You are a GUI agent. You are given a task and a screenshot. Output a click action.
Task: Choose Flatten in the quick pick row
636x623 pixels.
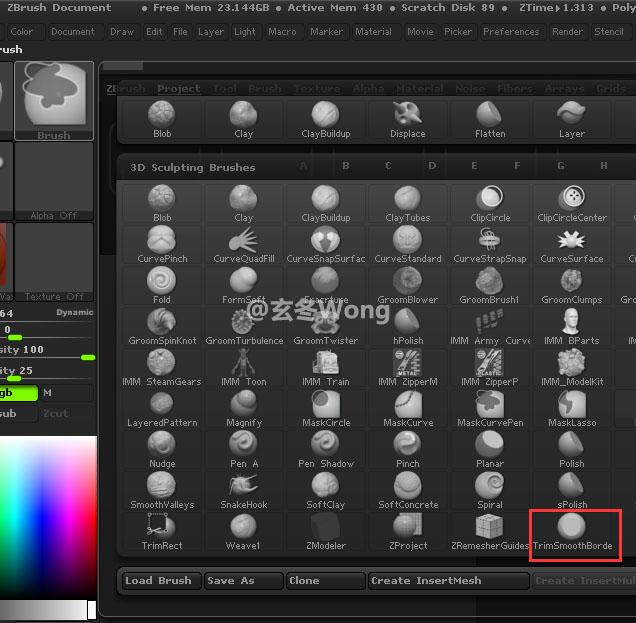click(x=490, y=120)
